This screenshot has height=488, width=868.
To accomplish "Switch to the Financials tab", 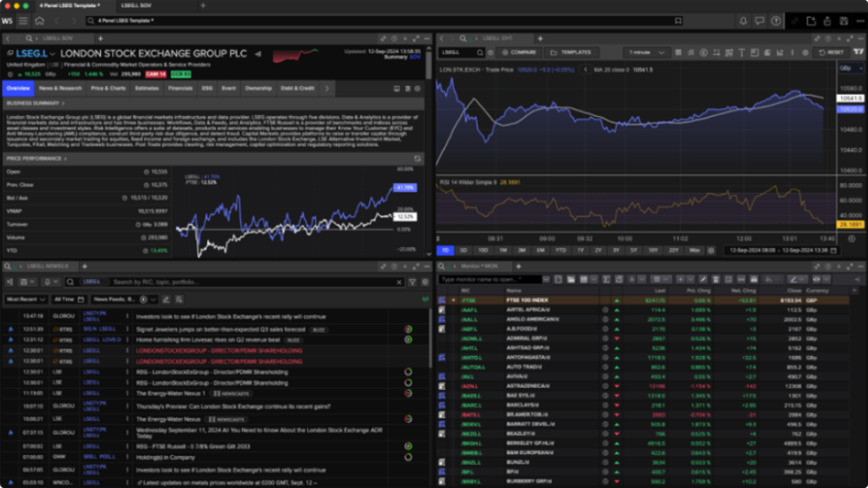I will coord(181,89).
